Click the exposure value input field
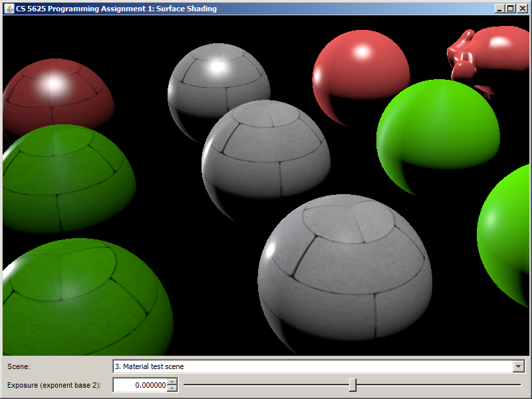532x399 pixels. pos(140,385)
